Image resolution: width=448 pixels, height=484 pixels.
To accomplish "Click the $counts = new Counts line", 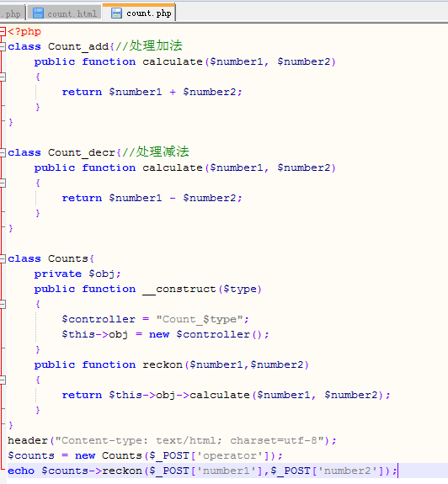I will pyautogui.click(x=145, y=455).
